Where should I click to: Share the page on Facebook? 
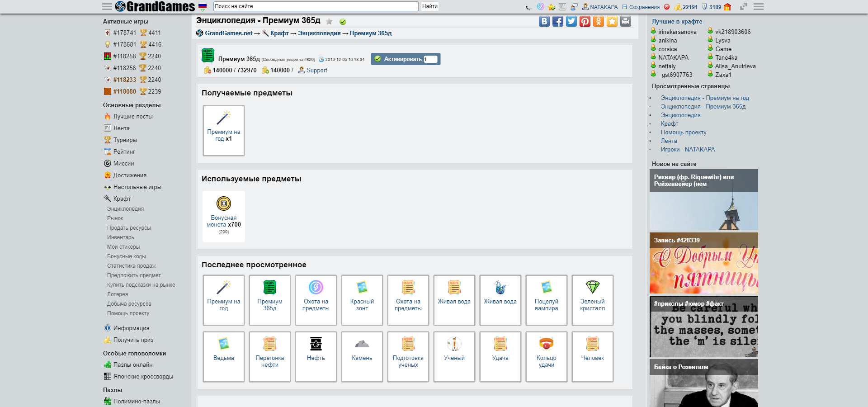coord(558,21)
